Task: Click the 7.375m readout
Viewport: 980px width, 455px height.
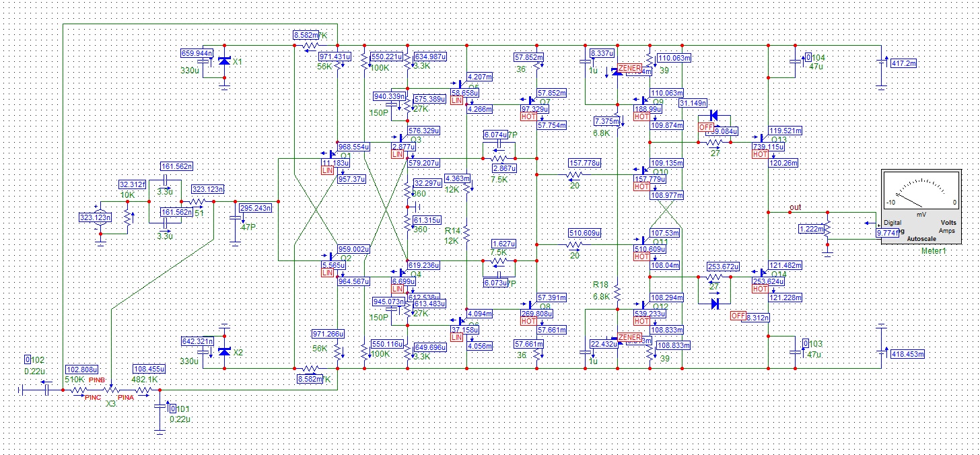Action: (x=606, y=121)
